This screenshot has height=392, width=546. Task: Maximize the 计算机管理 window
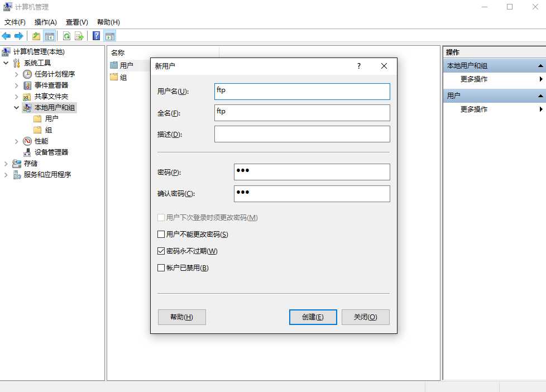[x=510, y=7]
